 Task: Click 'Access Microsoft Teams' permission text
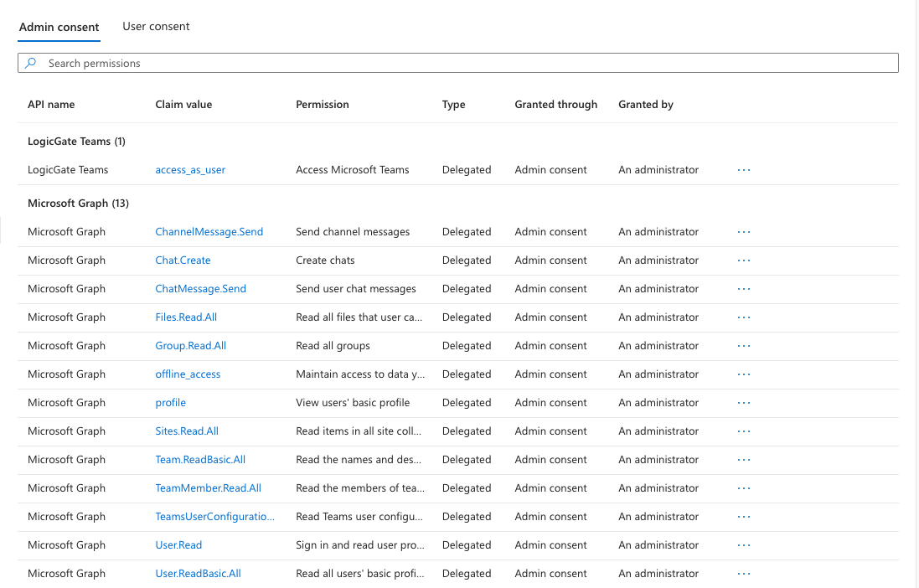tap(352, 170)
